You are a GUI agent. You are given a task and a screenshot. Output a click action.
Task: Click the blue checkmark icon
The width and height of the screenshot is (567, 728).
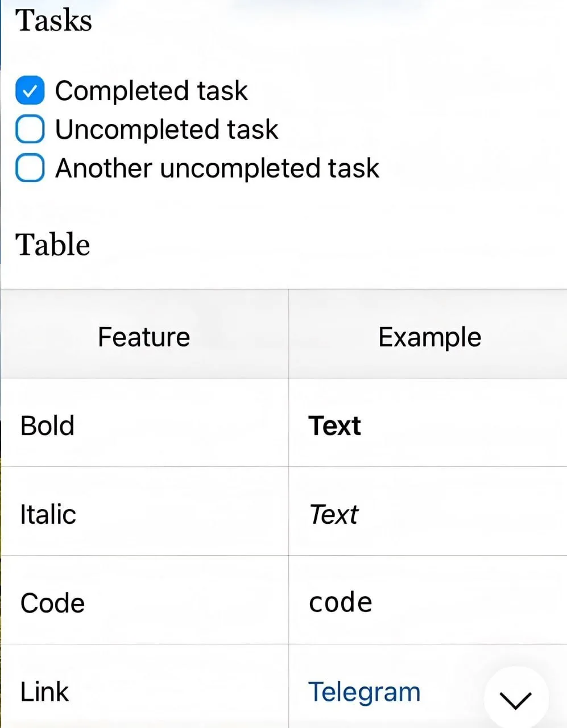[x=30, y=90]
